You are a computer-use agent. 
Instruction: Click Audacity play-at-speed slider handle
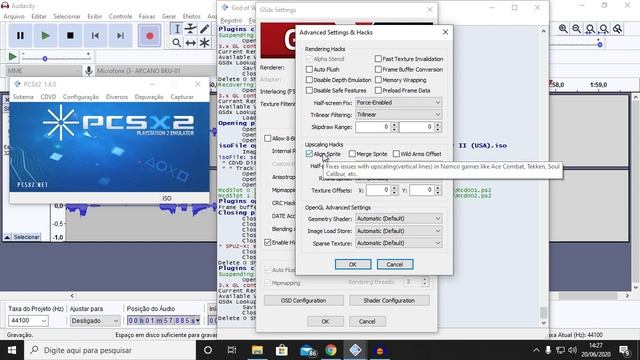pos(45,59)
